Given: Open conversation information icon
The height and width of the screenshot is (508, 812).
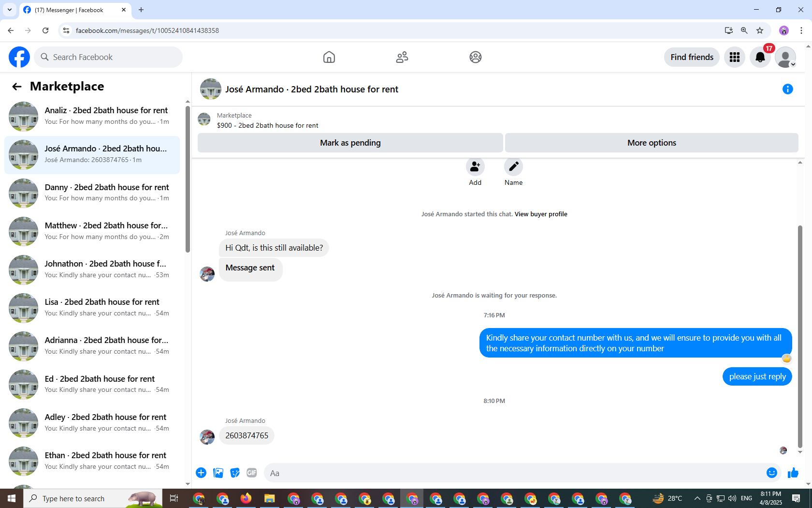Looking at the screenshot, I should (x=788, y=89).
